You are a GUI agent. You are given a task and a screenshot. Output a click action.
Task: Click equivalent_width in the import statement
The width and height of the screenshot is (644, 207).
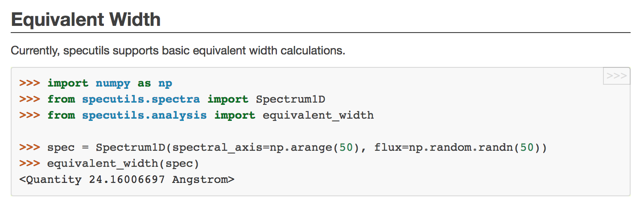318,116
